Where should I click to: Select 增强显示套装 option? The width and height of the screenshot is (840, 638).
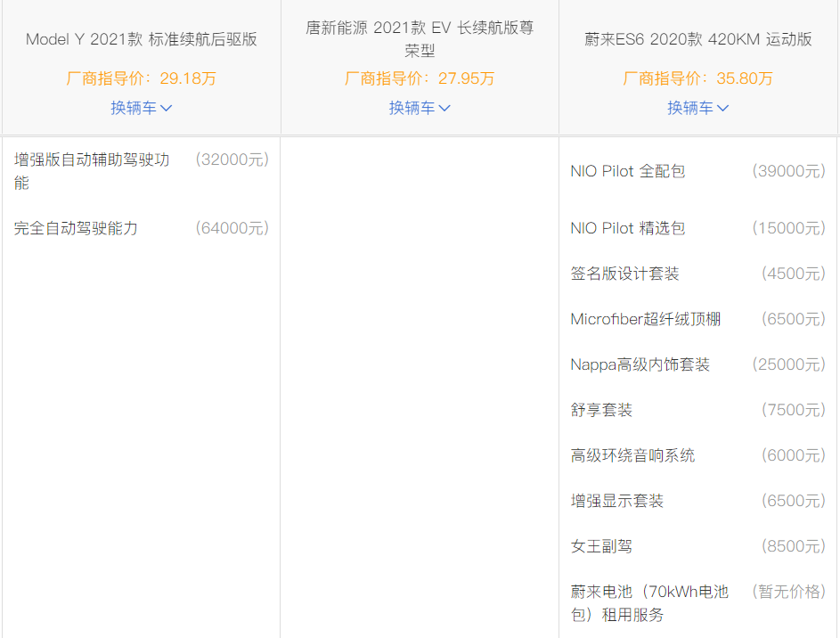617,502
